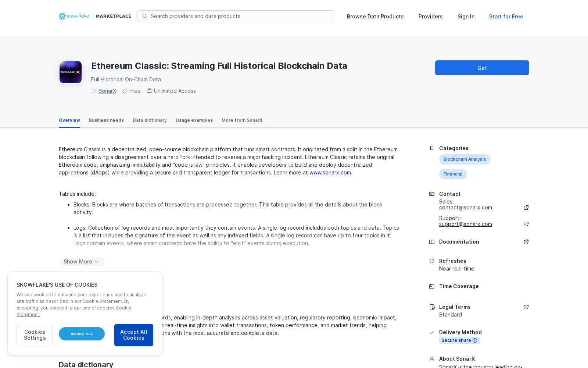Click the Refreshes circular arrow icon
This screenshot has height=368, width=588.
[432, 261]
